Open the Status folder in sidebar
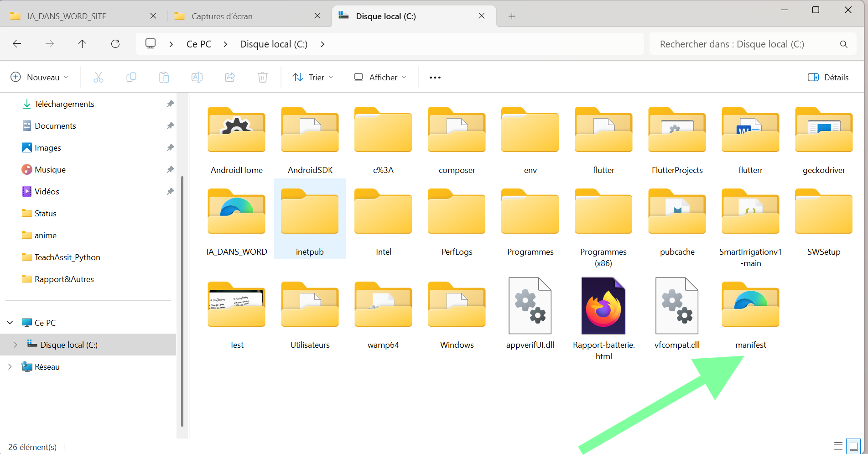This screenshot has height=455, width=868. (45, 214)
